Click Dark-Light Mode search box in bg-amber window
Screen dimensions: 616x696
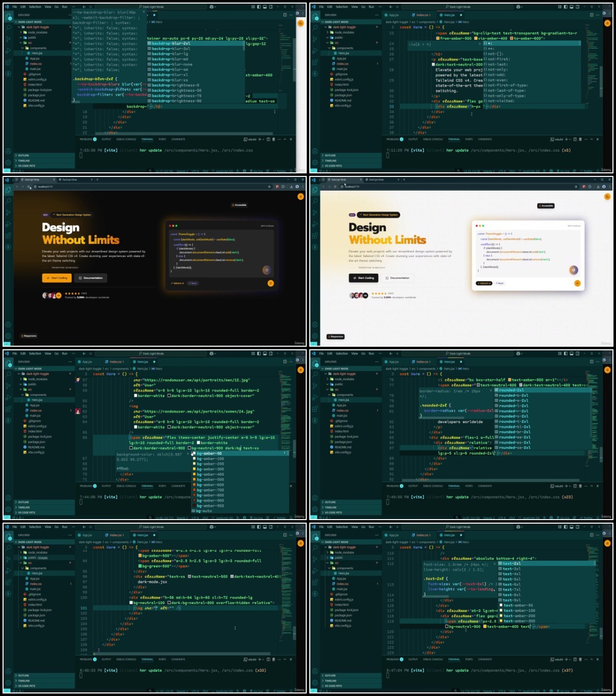click(x=151, y=353)
